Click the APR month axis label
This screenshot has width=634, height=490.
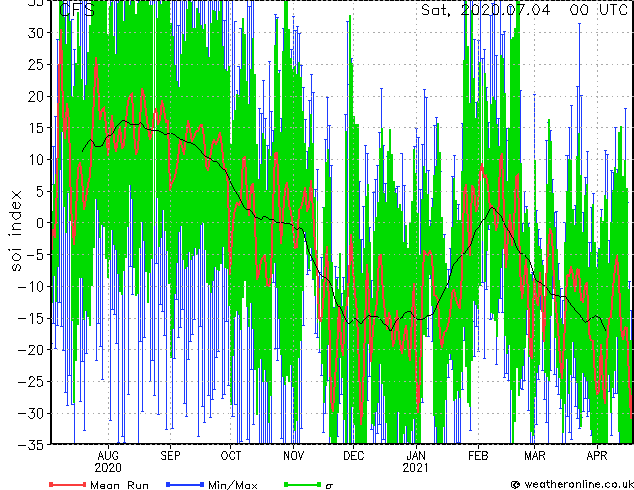click(x=597, y=456)
